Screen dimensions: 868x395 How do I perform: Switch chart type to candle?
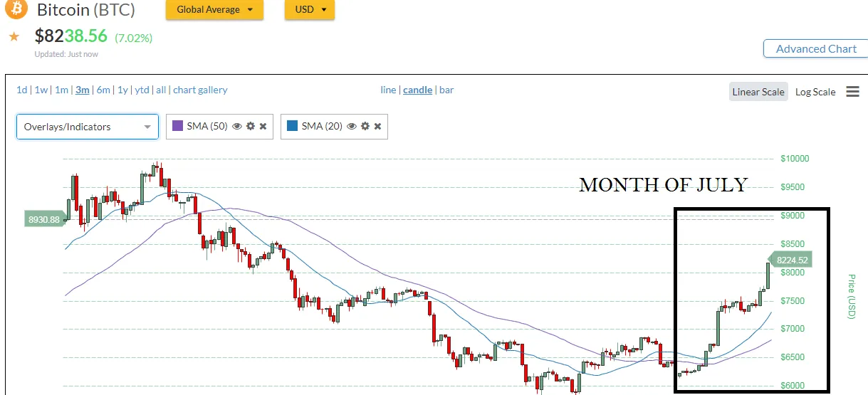pyautogui.click(x=417, y=90)
